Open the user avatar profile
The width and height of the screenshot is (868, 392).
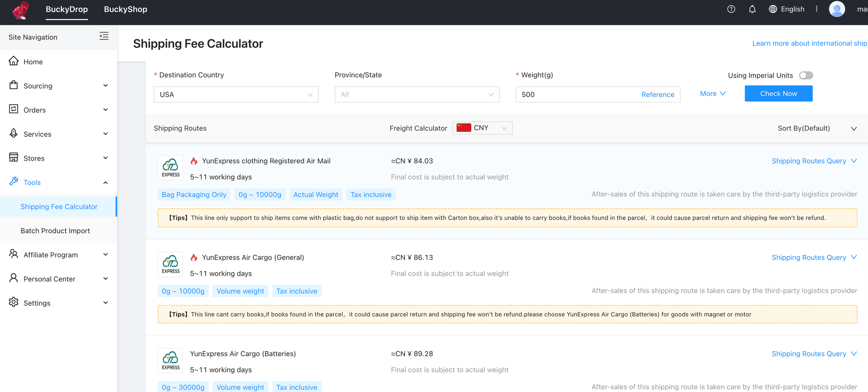point(837,9)
